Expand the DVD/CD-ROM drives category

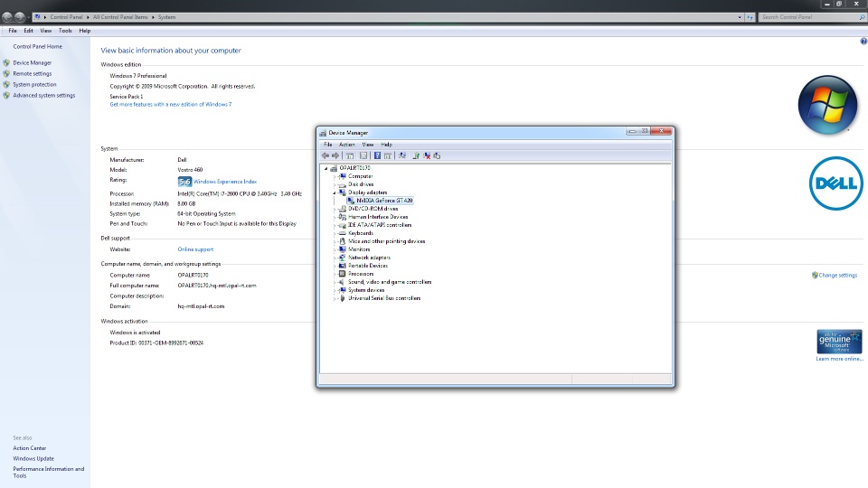tap(335, 209)
